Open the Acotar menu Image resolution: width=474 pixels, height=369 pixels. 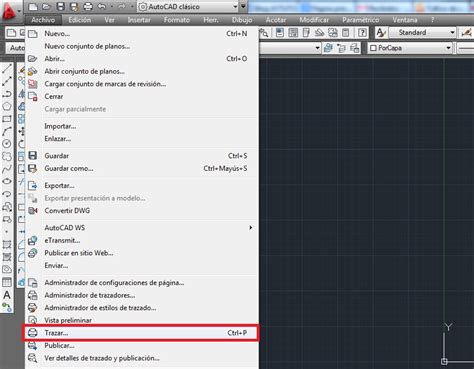pyautogui.click(x=276, y=20)
